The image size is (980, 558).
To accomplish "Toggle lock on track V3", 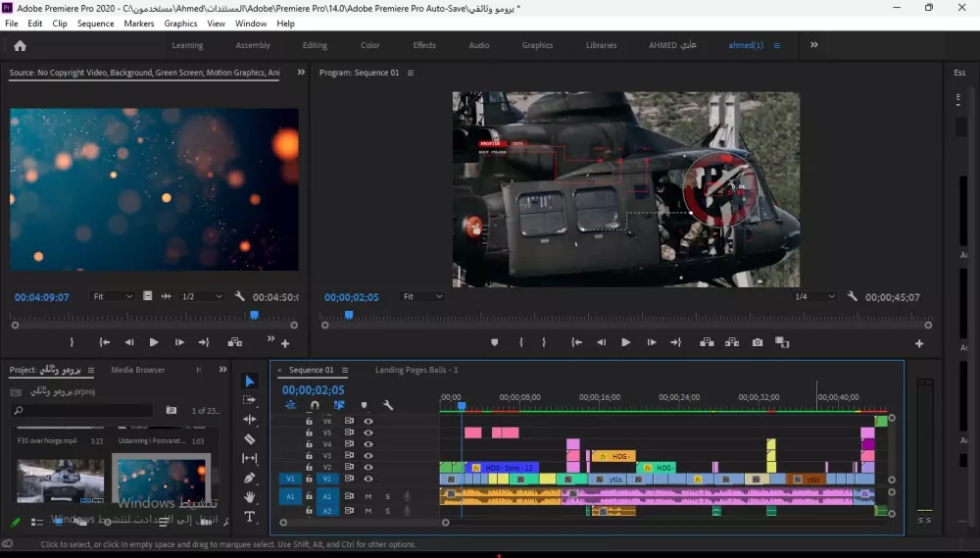I will pyautogui.click(x=309, y=456).
